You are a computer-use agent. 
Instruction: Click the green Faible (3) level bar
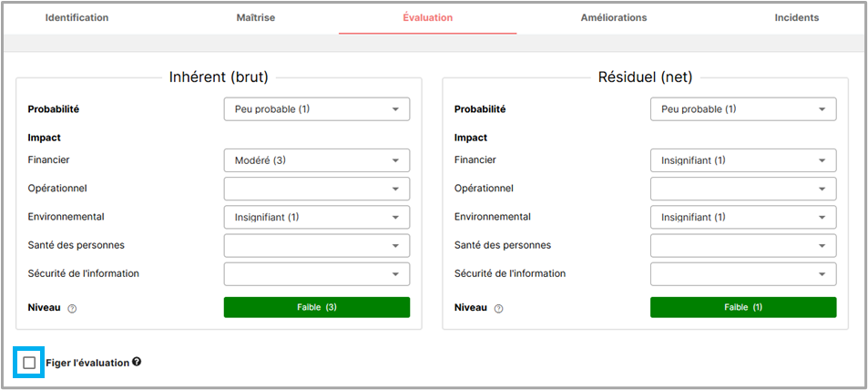(x=316, y=307)
